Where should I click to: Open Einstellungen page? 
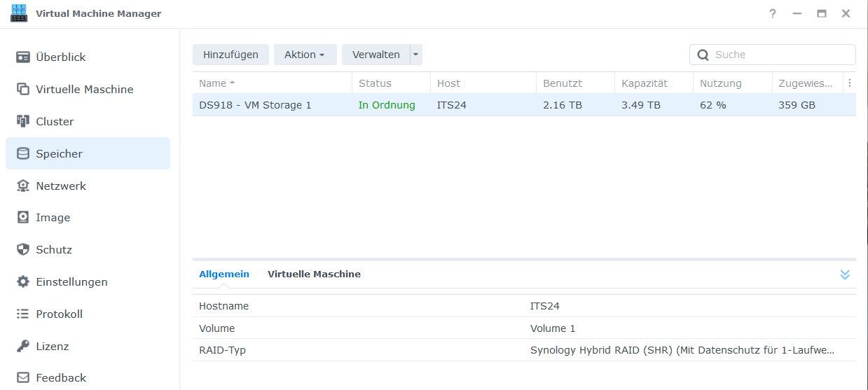coord(88,281)
